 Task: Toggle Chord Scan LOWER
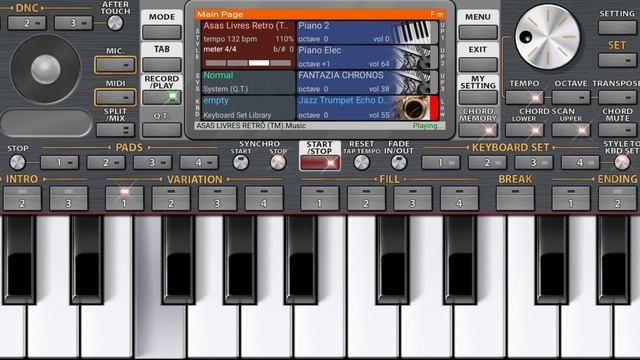524,130
